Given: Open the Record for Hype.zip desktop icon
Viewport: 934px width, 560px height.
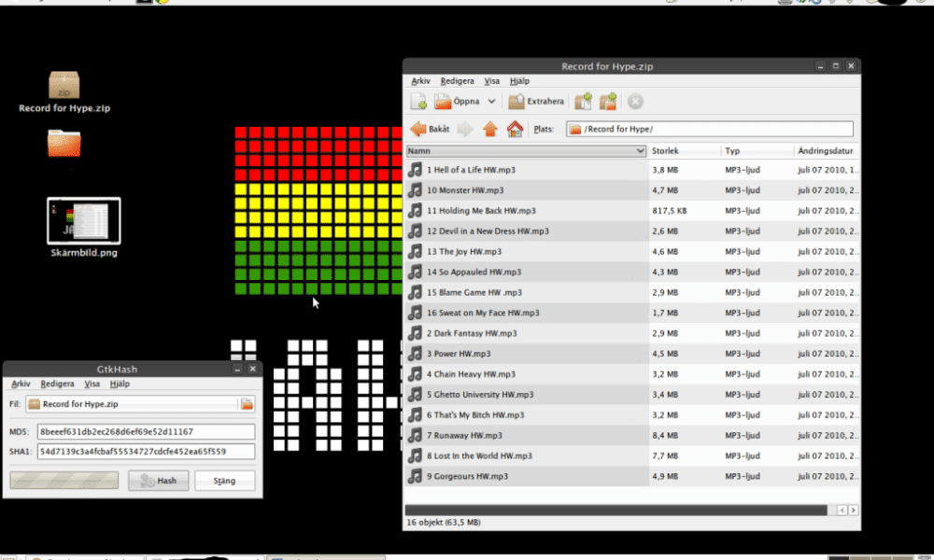Looking at the screenshot, I should tap(64, 87).
